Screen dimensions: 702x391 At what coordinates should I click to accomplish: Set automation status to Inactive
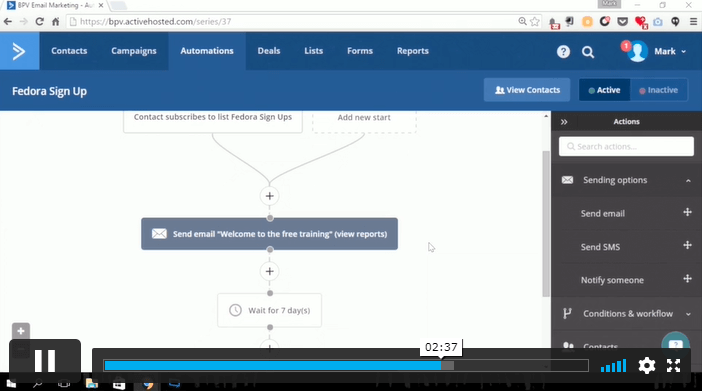659,90
